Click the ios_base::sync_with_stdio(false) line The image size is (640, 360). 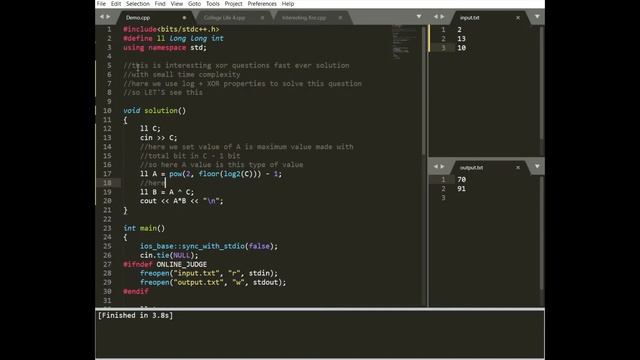209,246
